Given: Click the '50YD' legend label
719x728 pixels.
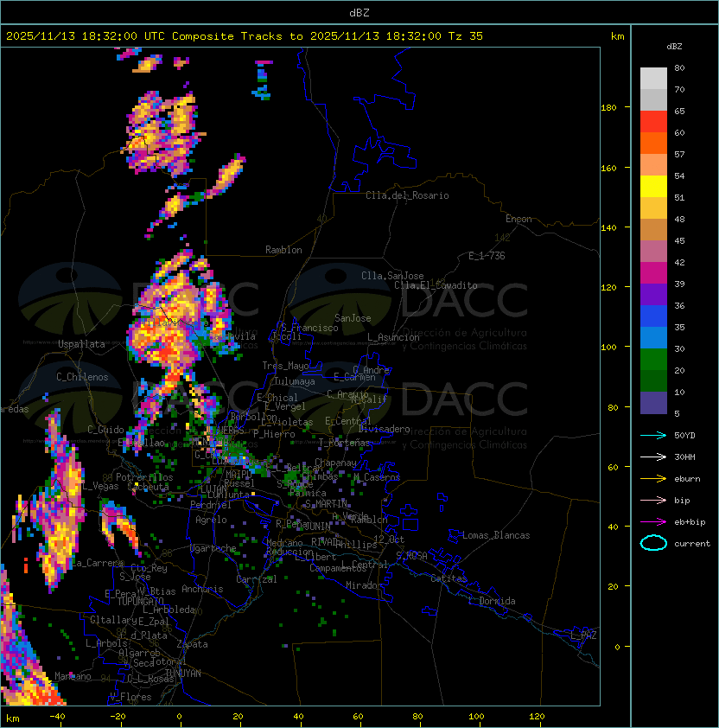Looking at the screenshot, I should point(684,435).
